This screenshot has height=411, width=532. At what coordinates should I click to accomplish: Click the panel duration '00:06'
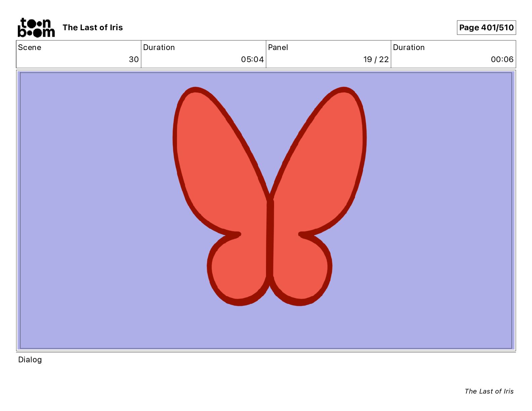click(502, 59)
